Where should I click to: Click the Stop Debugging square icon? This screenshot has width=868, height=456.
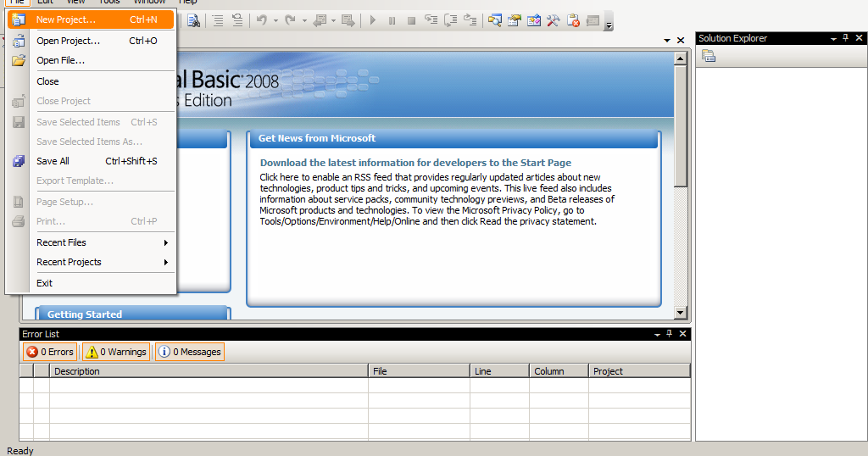[411, 21]
